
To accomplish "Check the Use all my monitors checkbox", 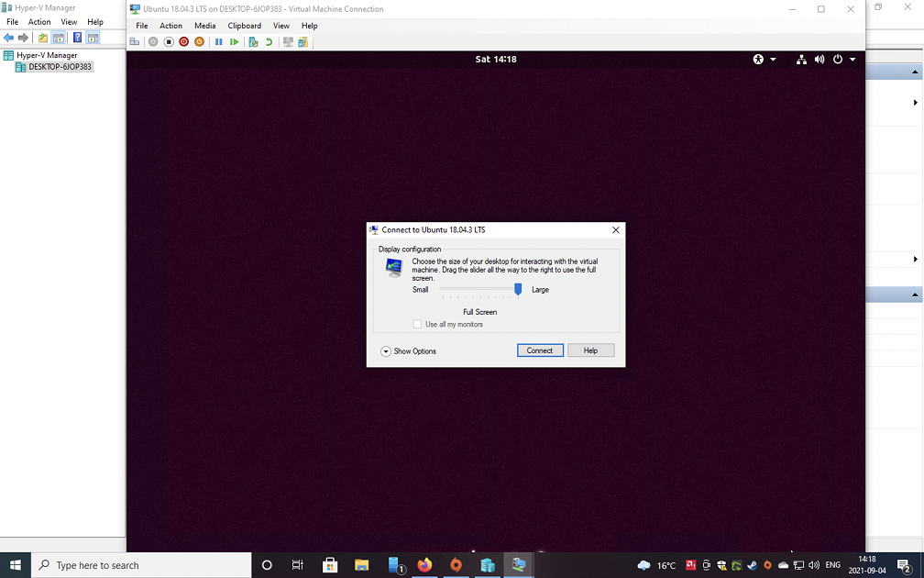I will click(x=417, y=324).
